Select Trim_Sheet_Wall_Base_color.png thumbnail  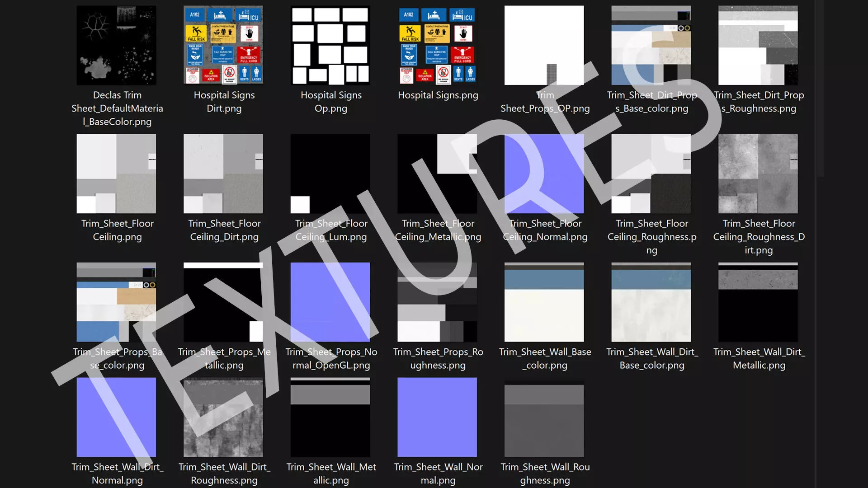(x=544, y=302)
